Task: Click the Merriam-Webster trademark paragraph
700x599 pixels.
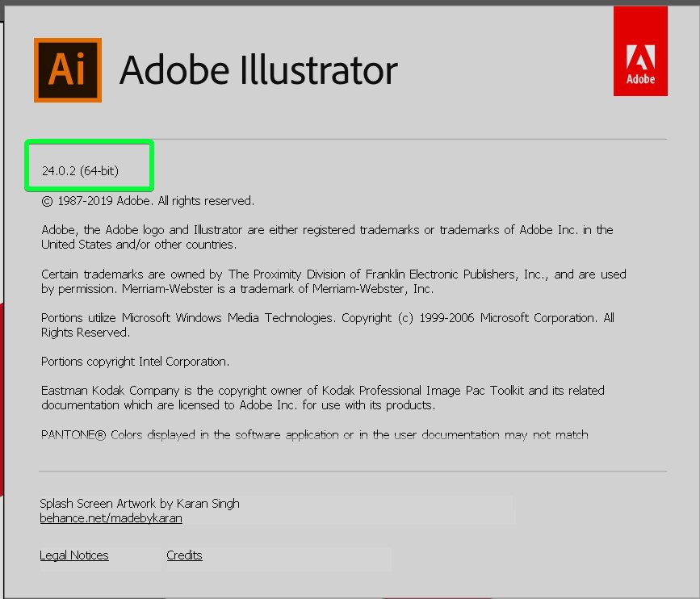Action: click(x=333, y=281)
